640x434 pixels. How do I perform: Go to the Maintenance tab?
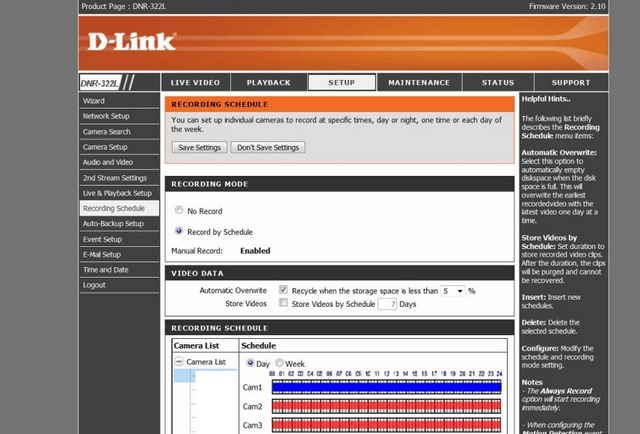click(419, 82)
